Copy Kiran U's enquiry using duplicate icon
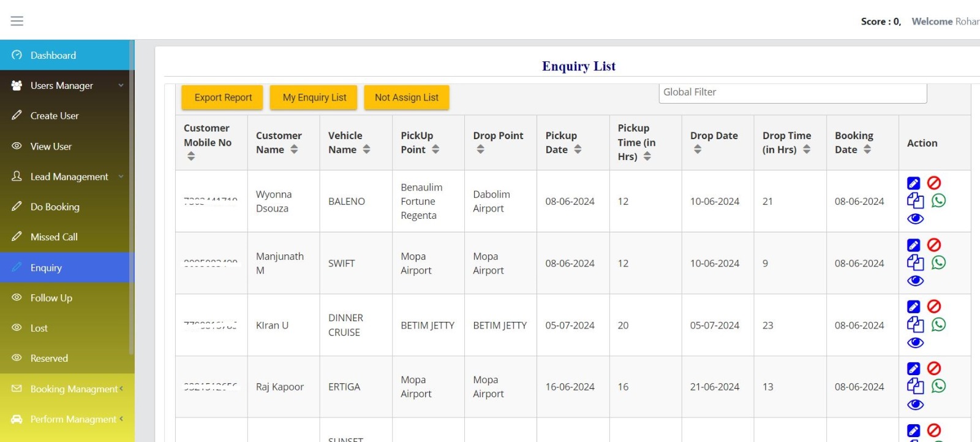The height and width of the screenshot is (442, 980). 915,324
